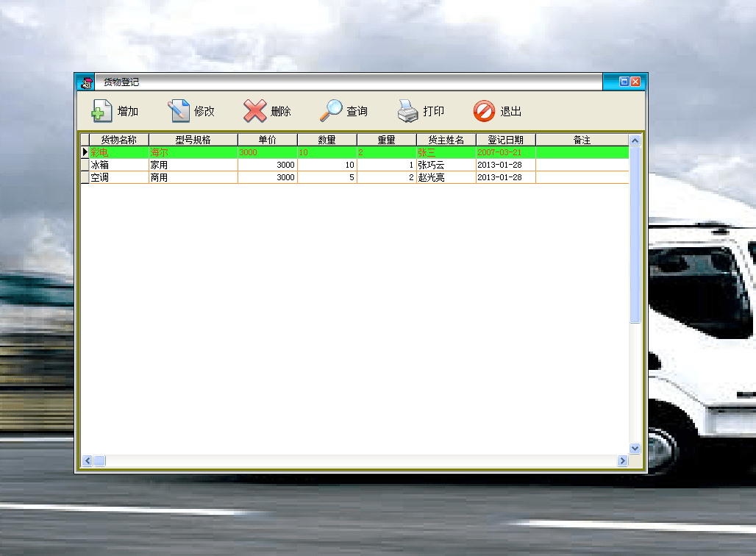Click the quantity cell 5 in 空调 row
This screenshot has width=756, height=556.
point(327,177)
